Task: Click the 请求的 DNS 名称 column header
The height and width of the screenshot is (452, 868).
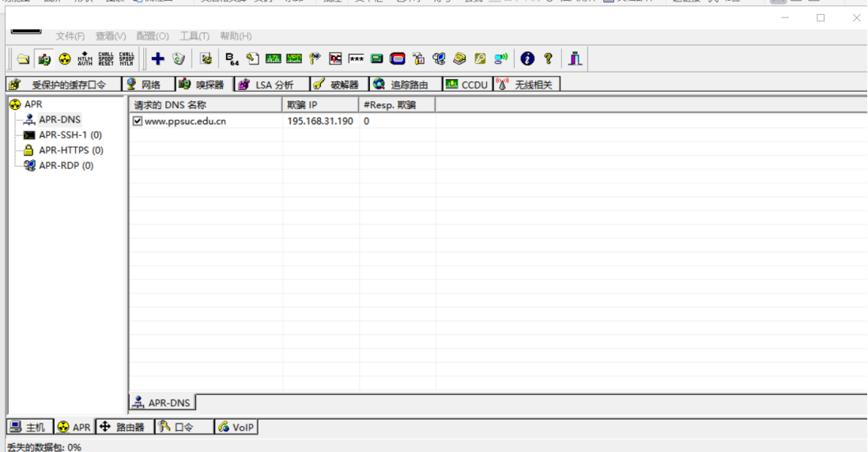Action: pyautogui.click(x=206, y=104)
